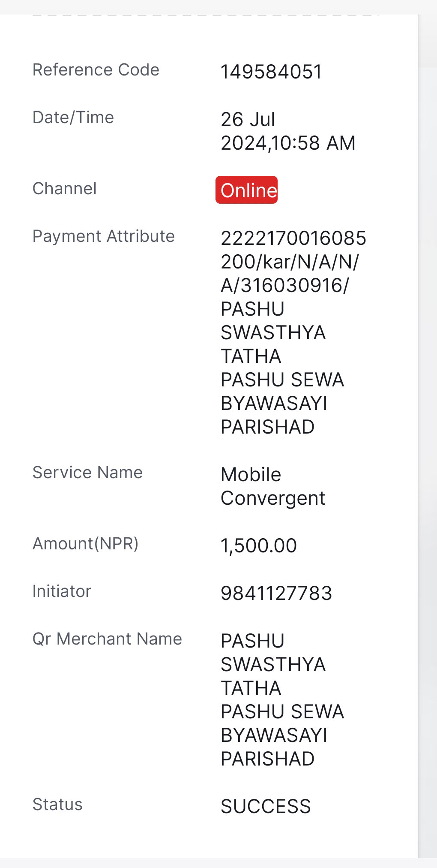This screenshot has height=868, width=437.
Task: Select the date 26 Jul 2024,10:58 AM
Action: tap(288, 131)
